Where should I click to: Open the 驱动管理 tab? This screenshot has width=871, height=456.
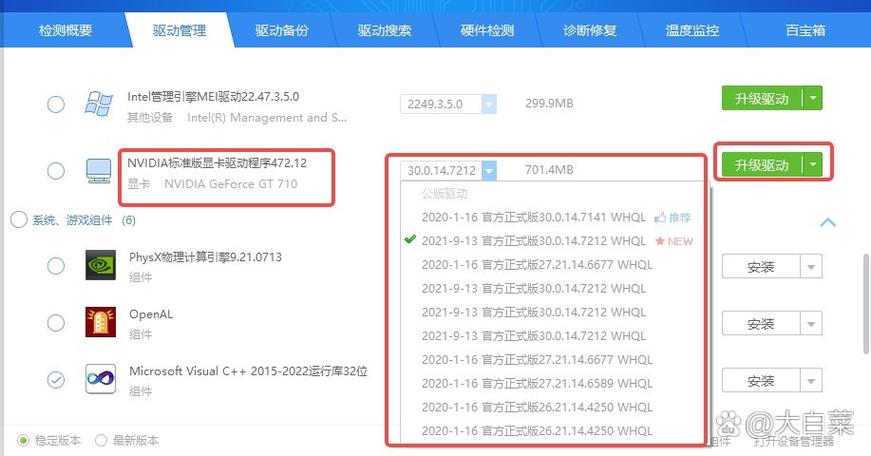179,30
